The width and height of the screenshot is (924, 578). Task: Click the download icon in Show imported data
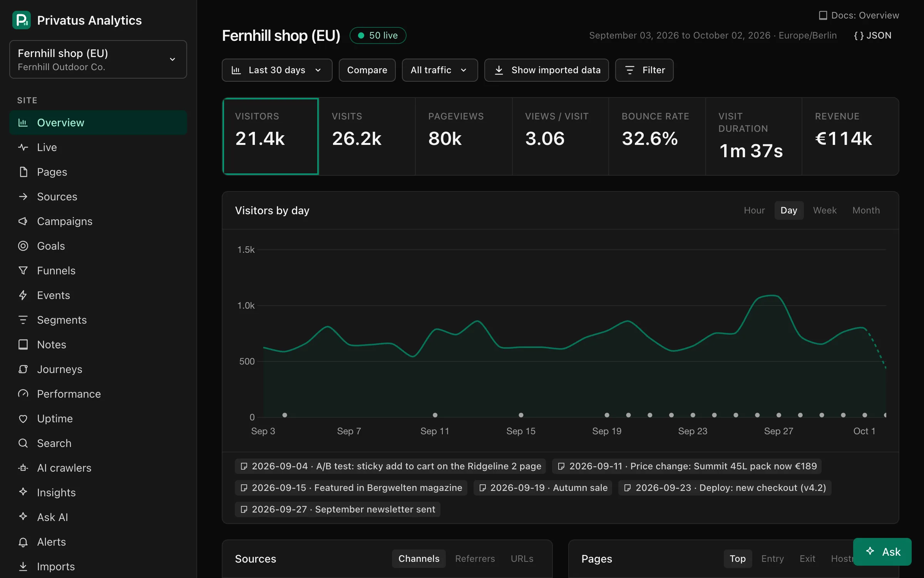(x=499, y=70)
